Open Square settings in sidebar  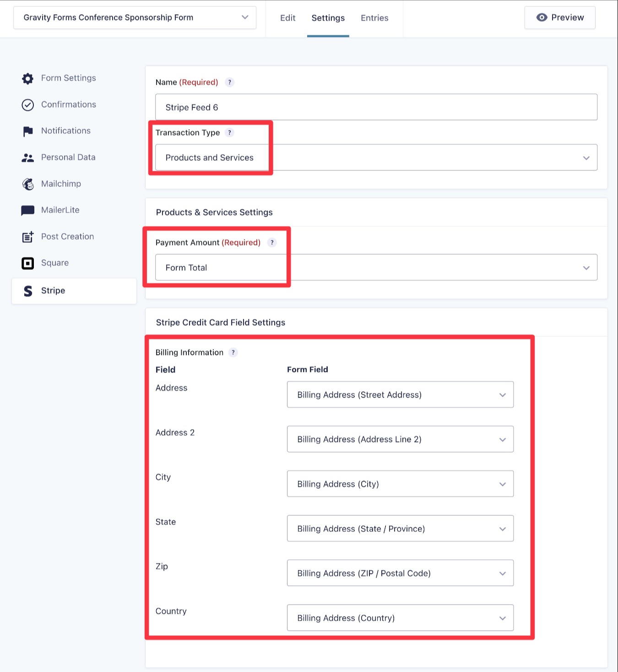(x=54, y=263)
